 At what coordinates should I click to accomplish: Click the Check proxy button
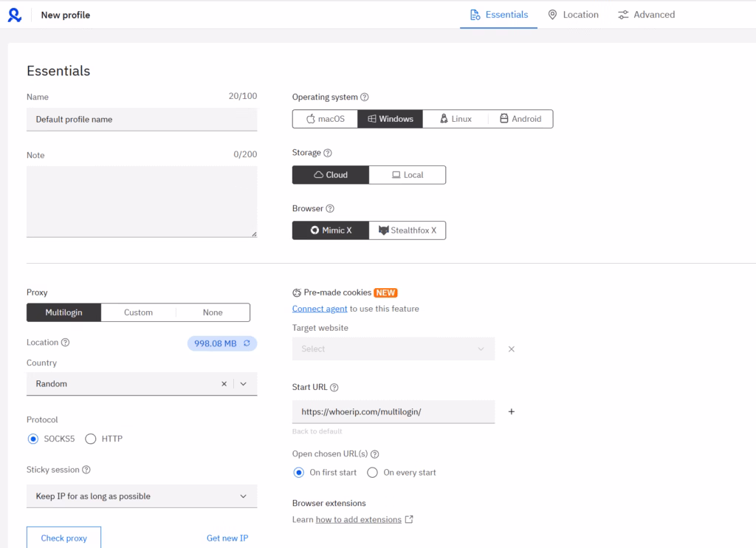point(63,538)
